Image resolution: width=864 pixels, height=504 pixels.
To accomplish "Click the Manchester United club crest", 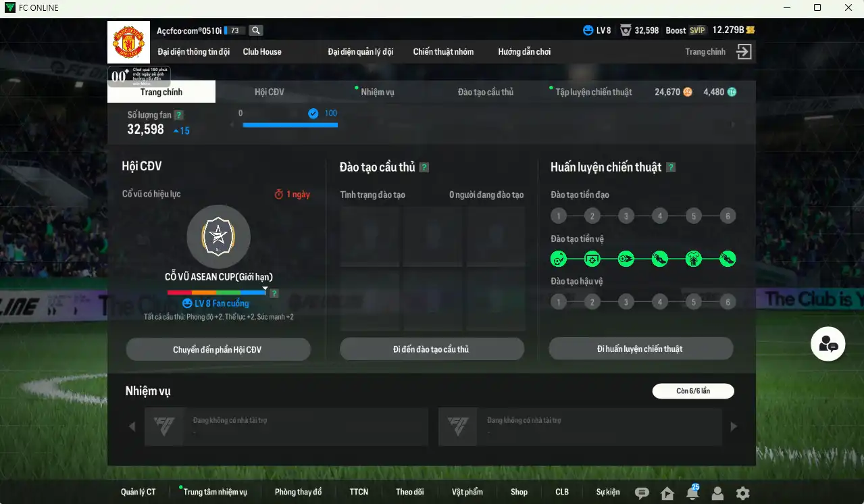I will (x=128, y=42).
